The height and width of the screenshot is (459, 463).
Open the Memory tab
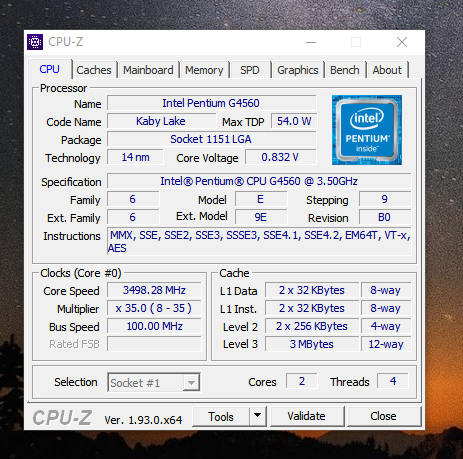pos(204,70)
